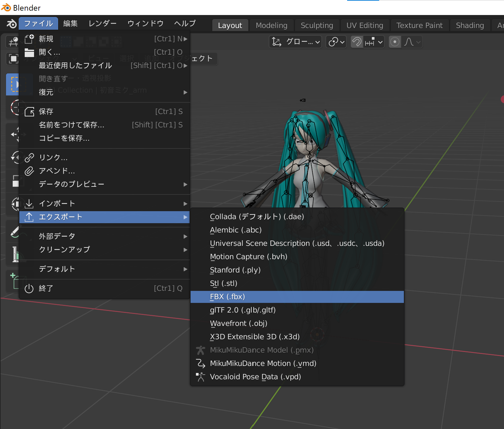Click the transform orientation axes icon
This screenshot has width=504, height=429.
(x=277, y=42)
